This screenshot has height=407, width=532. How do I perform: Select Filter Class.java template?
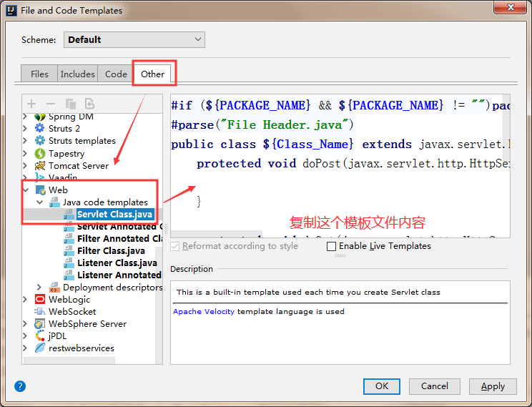point(111,251)
